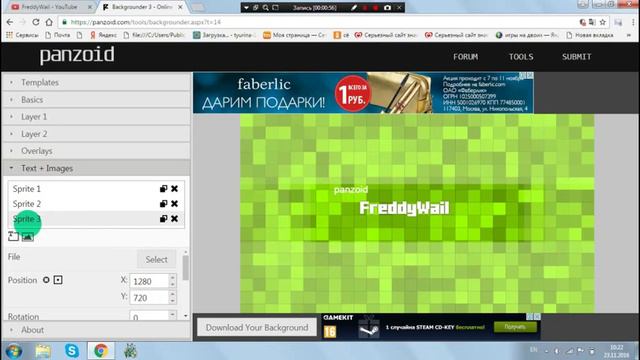Click the circular position icon beside Position
Image resolution: width=640 pixels, height=360 pixels.
tap(46, 280)
